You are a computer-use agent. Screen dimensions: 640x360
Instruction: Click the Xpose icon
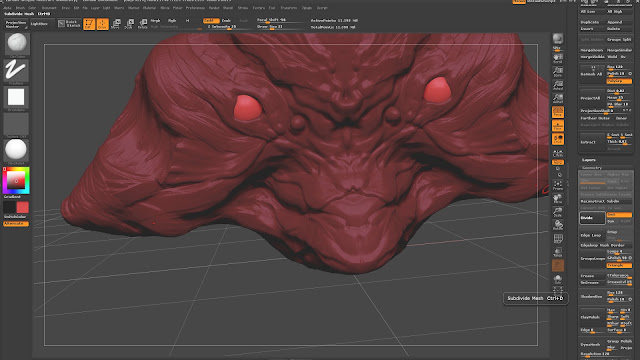tap(558, 292)
